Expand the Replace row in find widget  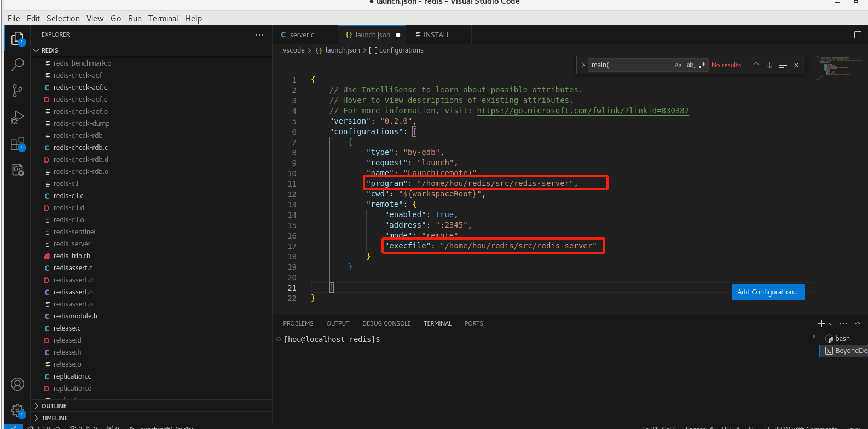tap(583, 65)
